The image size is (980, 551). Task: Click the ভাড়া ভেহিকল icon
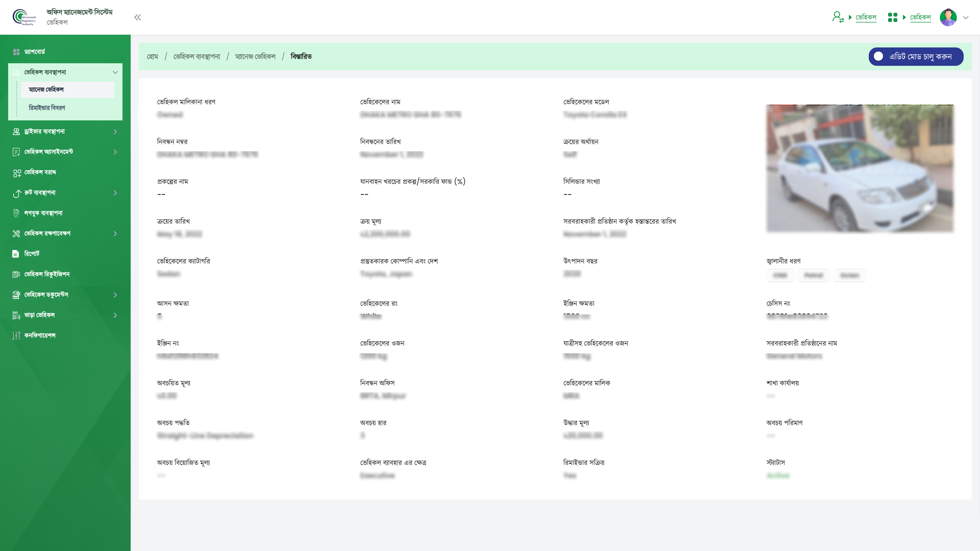[16, 315]
